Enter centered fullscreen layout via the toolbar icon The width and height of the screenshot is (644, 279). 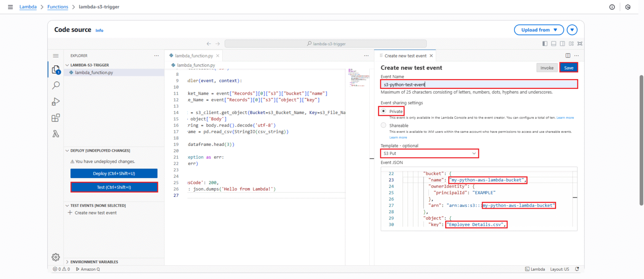click(x=580, y=44)
